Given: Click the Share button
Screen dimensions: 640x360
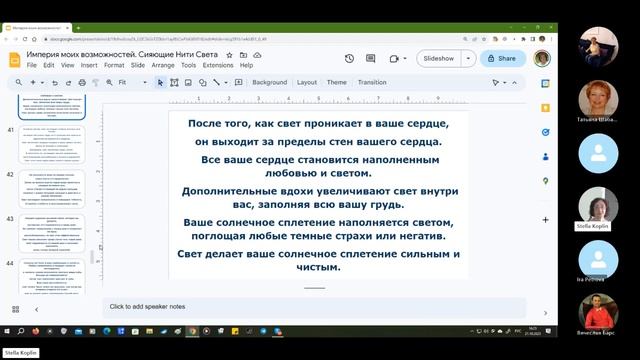Looking at the screenshot, I should (502, 58).
